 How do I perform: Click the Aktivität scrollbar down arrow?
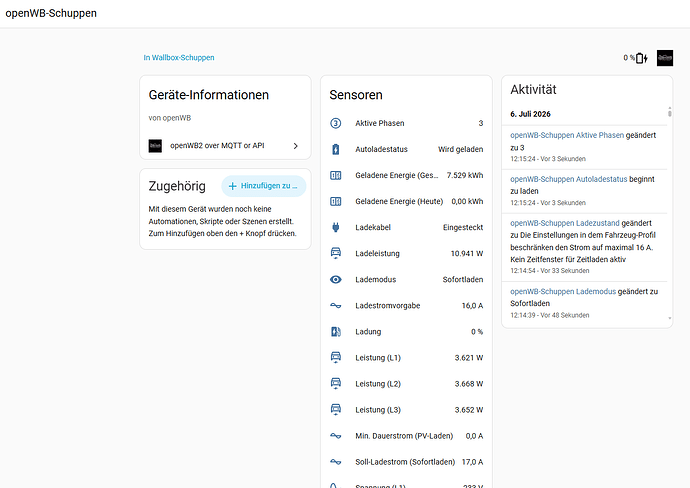tap(670, 318)
